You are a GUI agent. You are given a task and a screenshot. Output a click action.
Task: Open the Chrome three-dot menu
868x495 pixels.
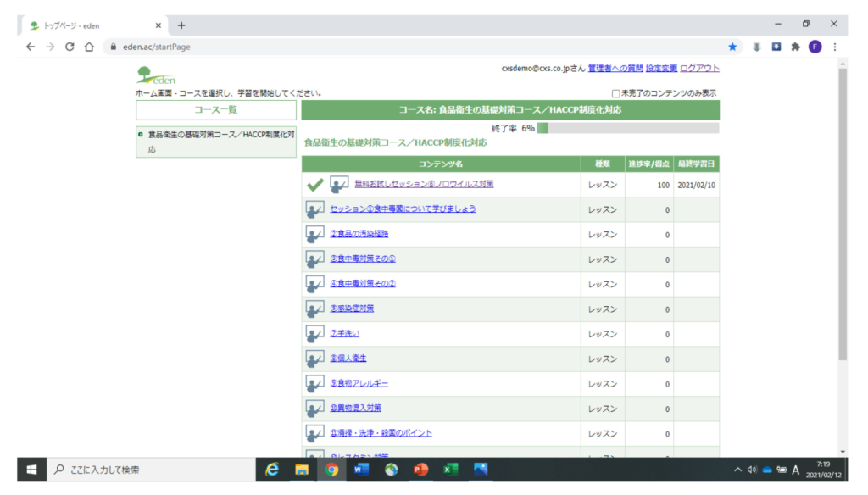coord(835,47)
